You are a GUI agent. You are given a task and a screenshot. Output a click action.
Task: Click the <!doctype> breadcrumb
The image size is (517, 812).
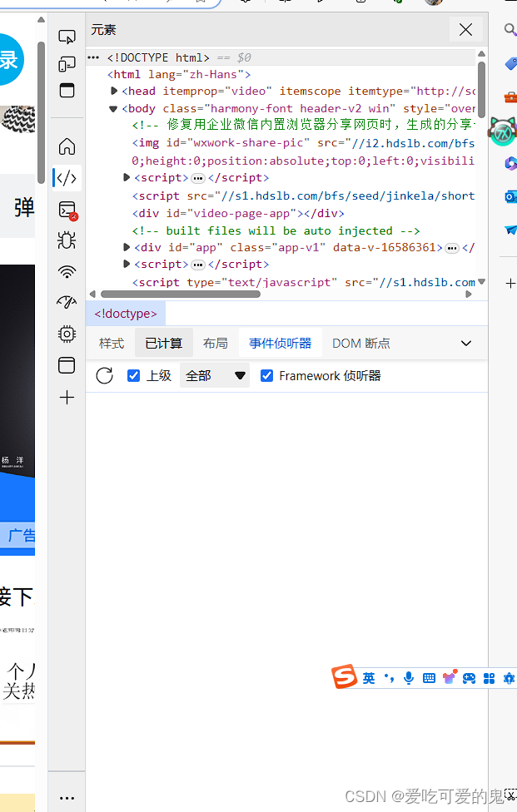point(126,314)
